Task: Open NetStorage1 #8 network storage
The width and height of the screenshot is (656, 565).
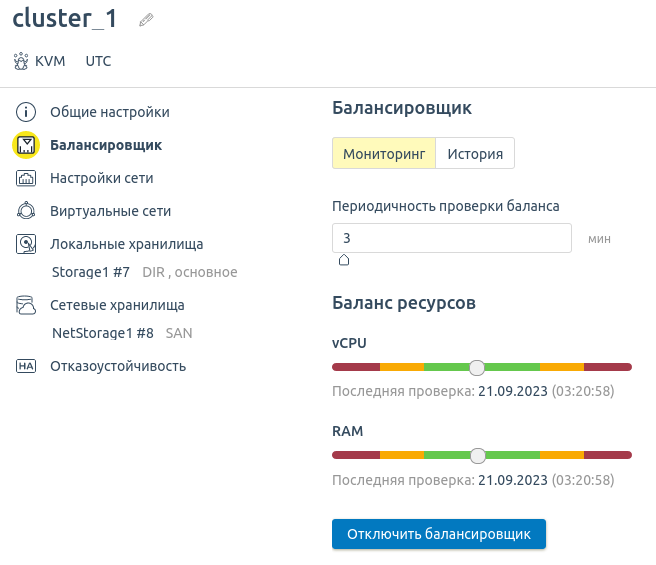Action: point(102,333)
